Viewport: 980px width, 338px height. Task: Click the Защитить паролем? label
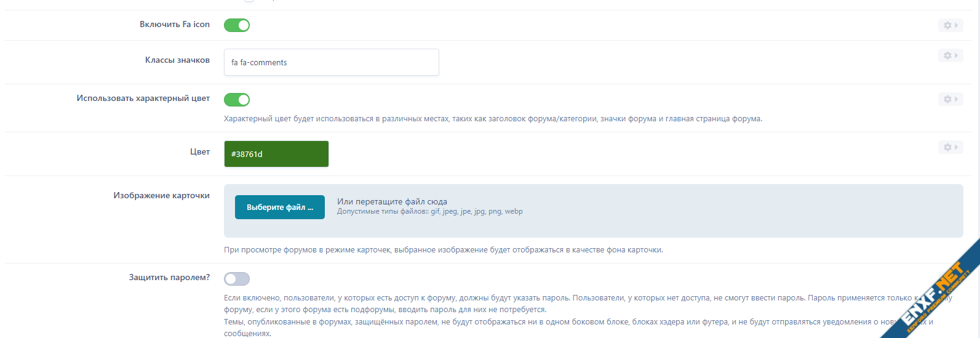click(x=169, y=278)
